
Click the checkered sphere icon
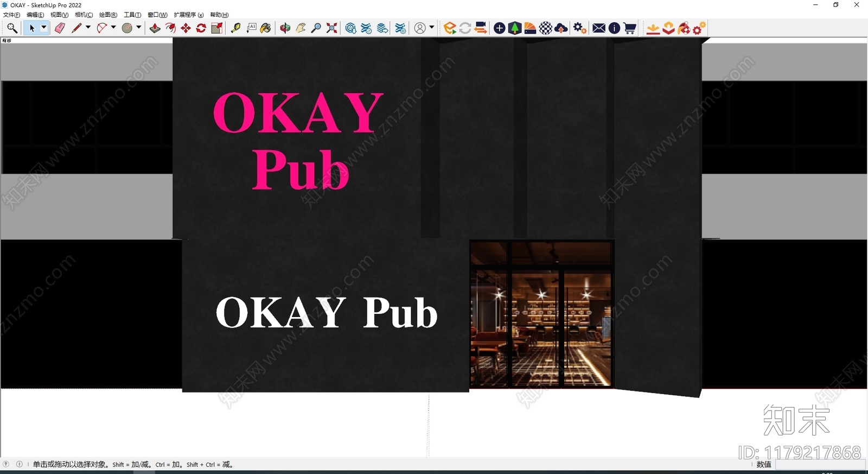tap(546, 28)
